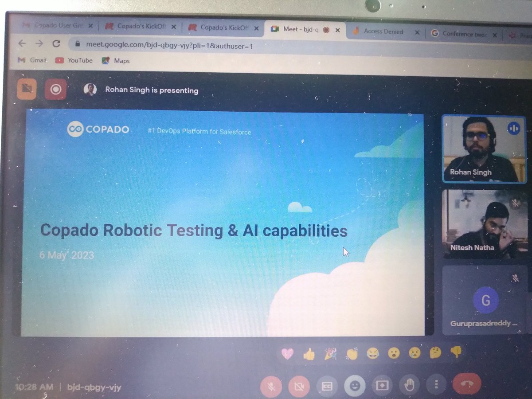Open the Maps bookmark
This screenshot has width=532, height=399.
[116, 61]
